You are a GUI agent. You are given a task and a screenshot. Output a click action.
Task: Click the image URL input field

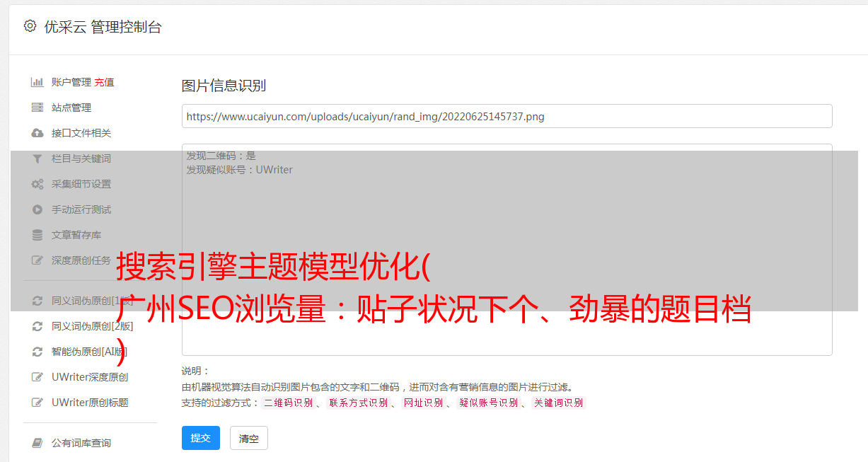click(507, 116)
